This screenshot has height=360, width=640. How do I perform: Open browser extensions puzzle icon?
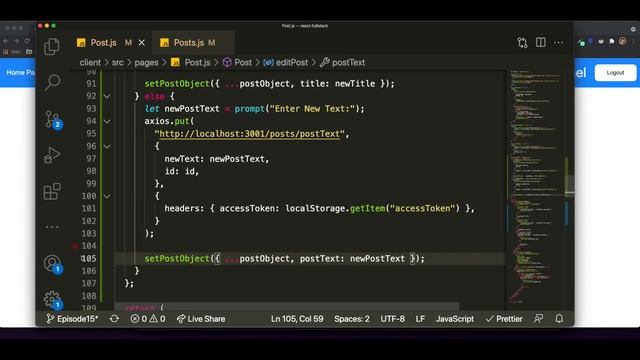tap(611, 41)
